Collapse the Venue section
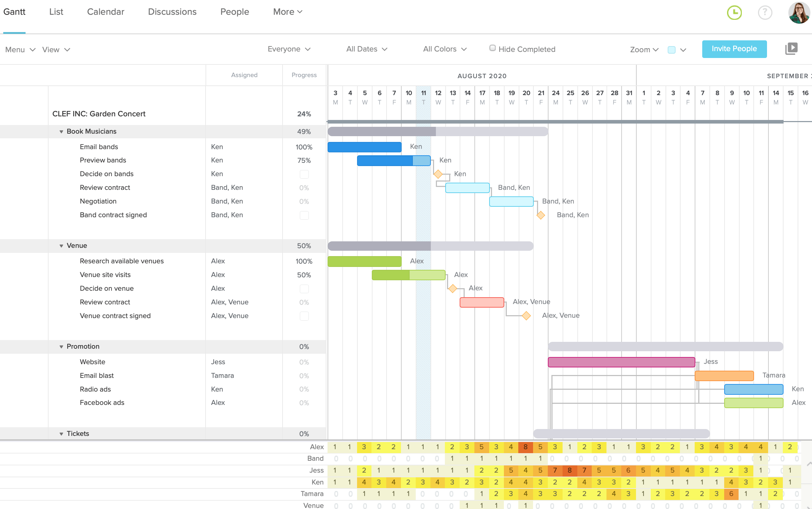Viewport: 812px width, 509px height. click(62, 245)
